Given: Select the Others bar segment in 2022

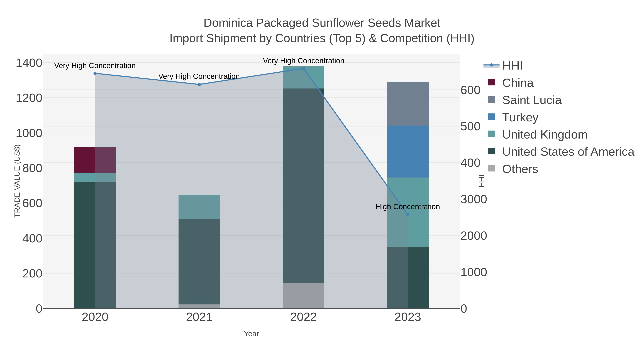Looking at the screenshot, I should (304, 295).
